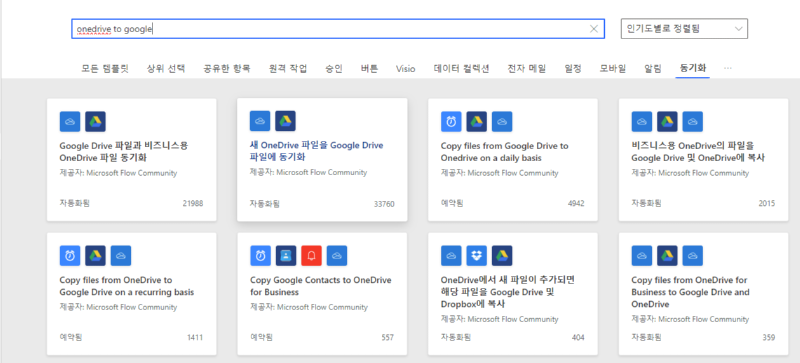Go to the Visio tab

tap(406, 68)
